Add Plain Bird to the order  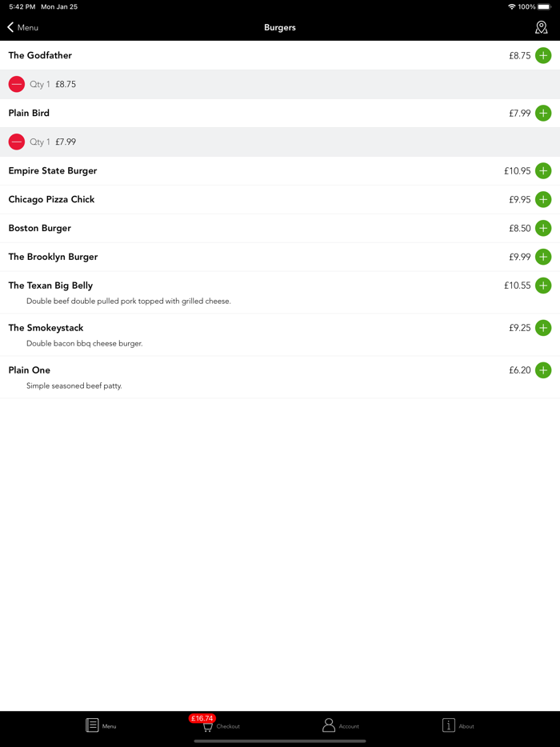[543, 113]
